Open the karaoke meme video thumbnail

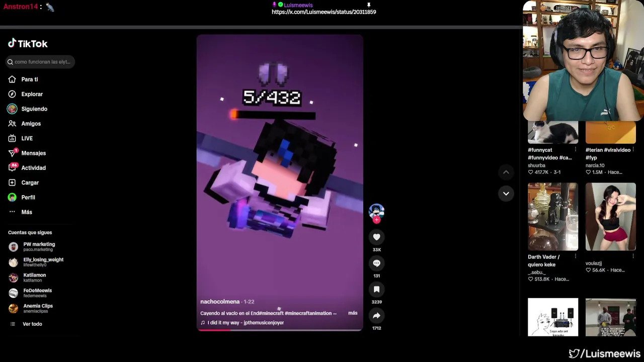click(x=553, y=317)
